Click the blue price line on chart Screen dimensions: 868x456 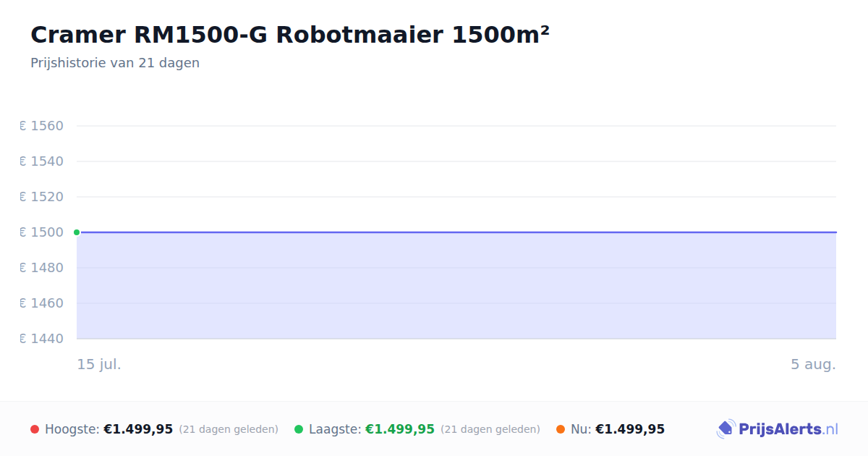coord(456,232)
